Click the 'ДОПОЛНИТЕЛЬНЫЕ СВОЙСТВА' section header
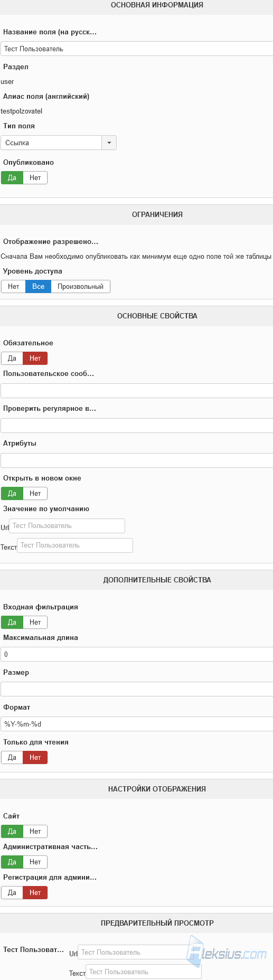 (157, 580)
